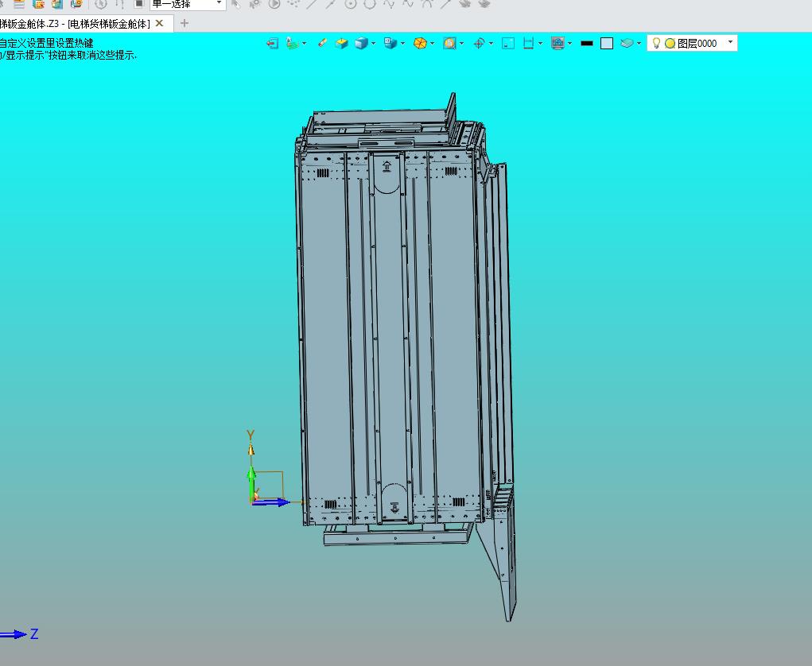Image resolution: width=812 pixels, height=666 pixels.
Task: Click the monitor display settings icon
Action: click(558, 44)
